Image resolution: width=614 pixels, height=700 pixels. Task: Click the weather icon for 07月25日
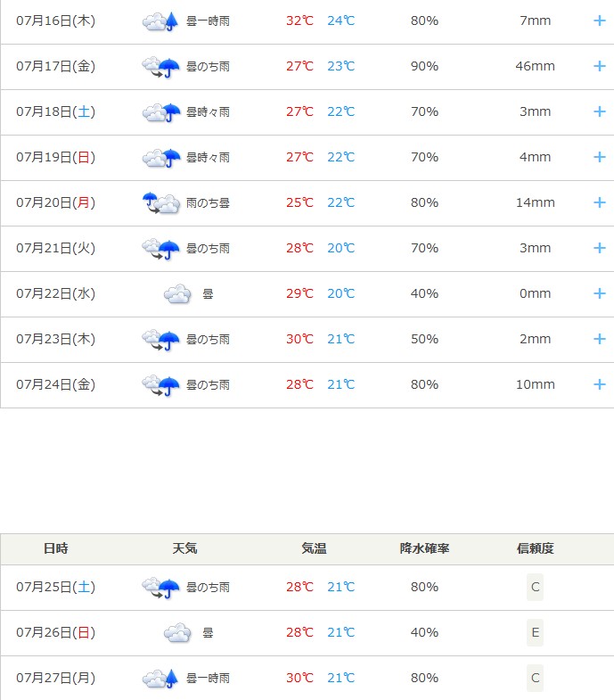(x=160, y=588)
